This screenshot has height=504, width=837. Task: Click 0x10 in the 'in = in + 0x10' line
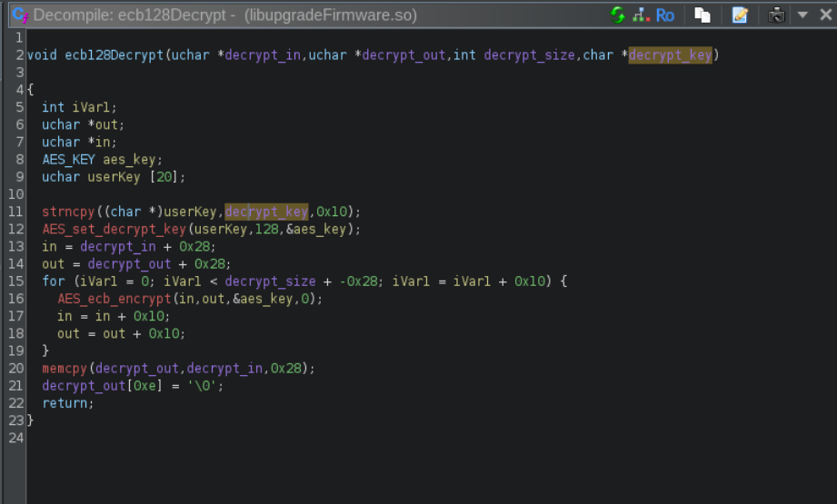pyautogui.click(x=148, y=316)
